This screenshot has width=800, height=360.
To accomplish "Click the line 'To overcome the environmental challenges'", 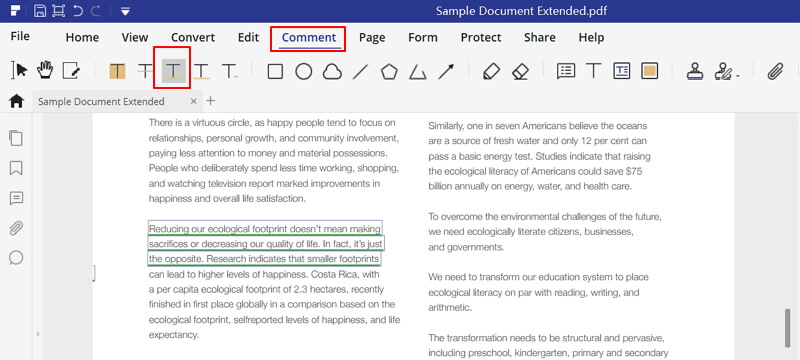I will (x=545, y=217).
